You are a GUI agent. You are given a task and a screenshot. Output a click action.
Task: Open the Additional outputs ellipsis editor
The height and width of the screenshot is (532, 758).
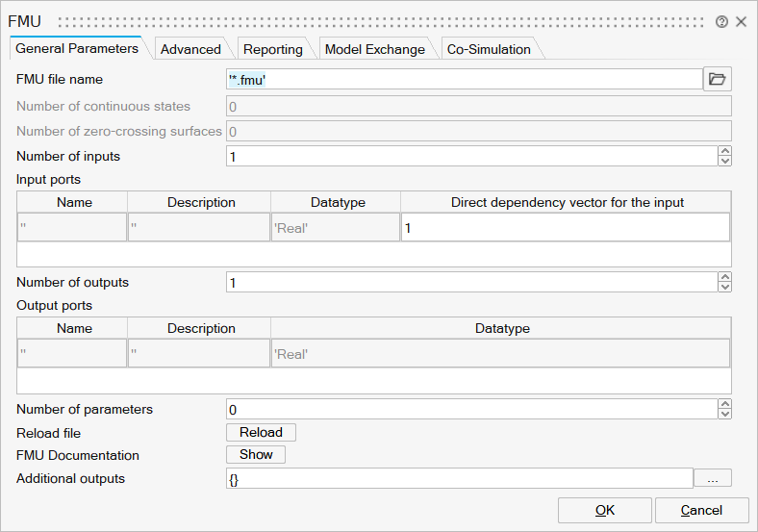tap(713, 478)
